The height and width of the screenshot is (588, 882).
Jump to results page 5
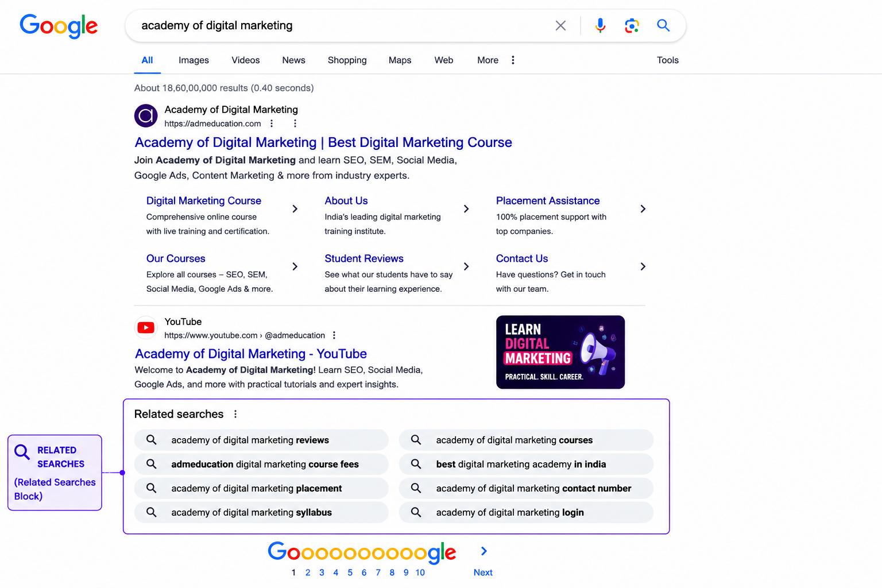pyautogui.click(x=350, y=572)
